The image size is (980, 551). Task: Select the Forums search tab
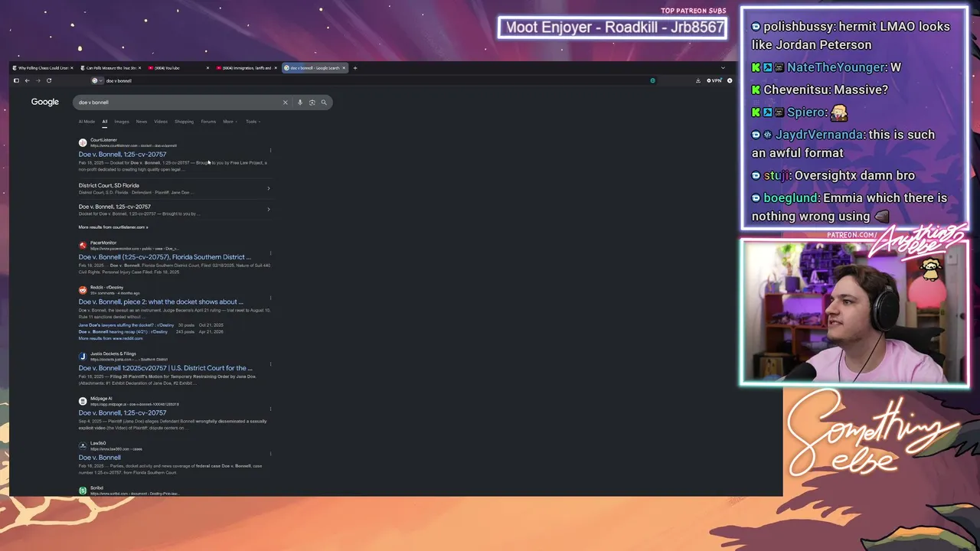click(x=208, y=122)
